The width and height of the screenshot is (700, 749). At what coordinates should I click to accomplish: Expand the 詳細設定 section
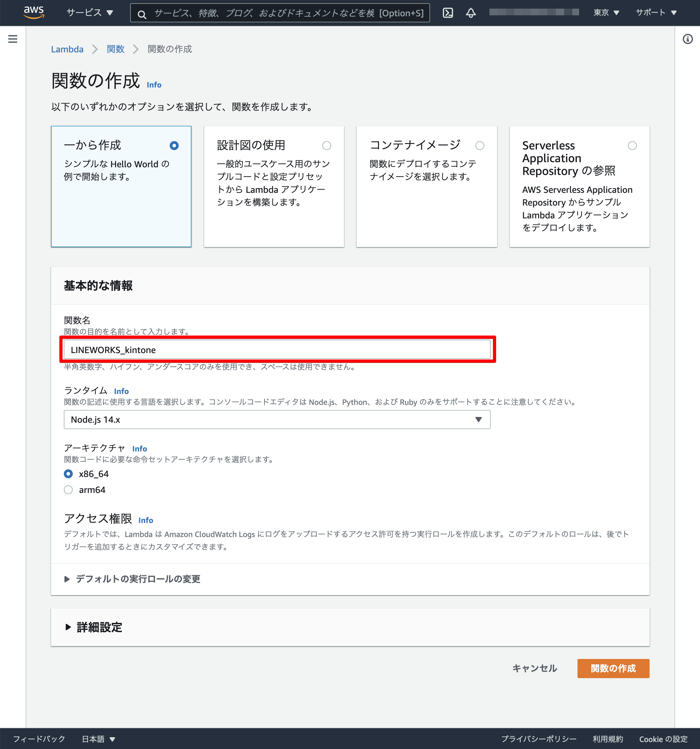click(100, 627)
